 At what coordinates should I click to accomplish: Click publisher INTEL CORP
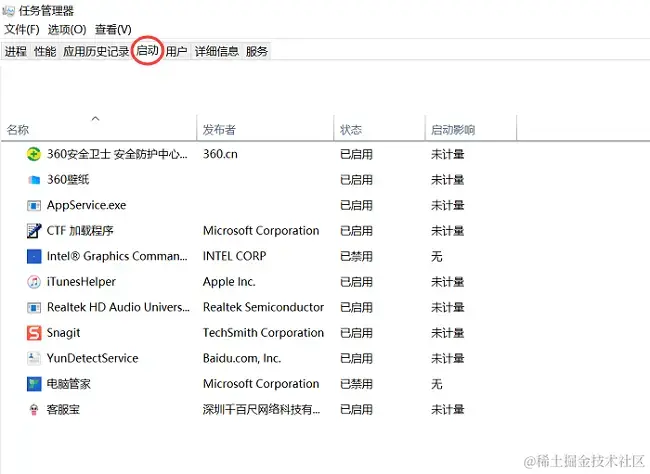pyautogui.click(x=234, y=256)
